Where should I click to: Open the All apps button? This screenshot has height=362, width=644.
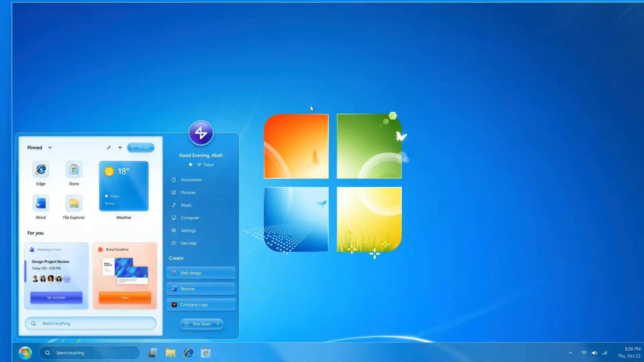141,147
